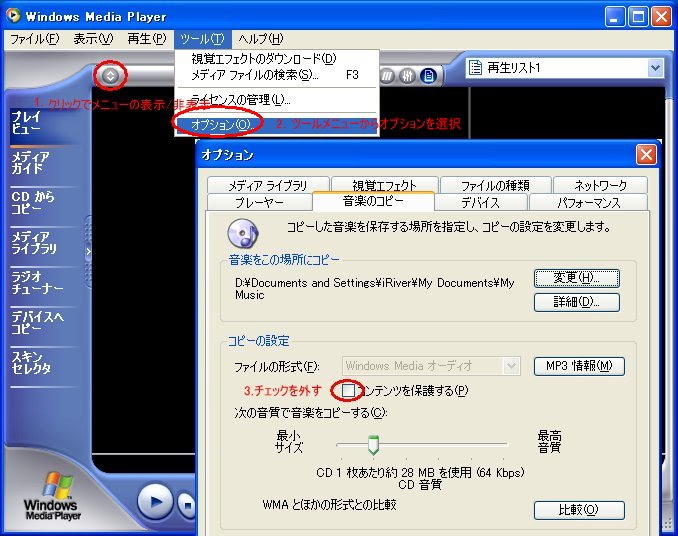Click the shuffle toggle icon with slanted lines

(x=387, y=76)
